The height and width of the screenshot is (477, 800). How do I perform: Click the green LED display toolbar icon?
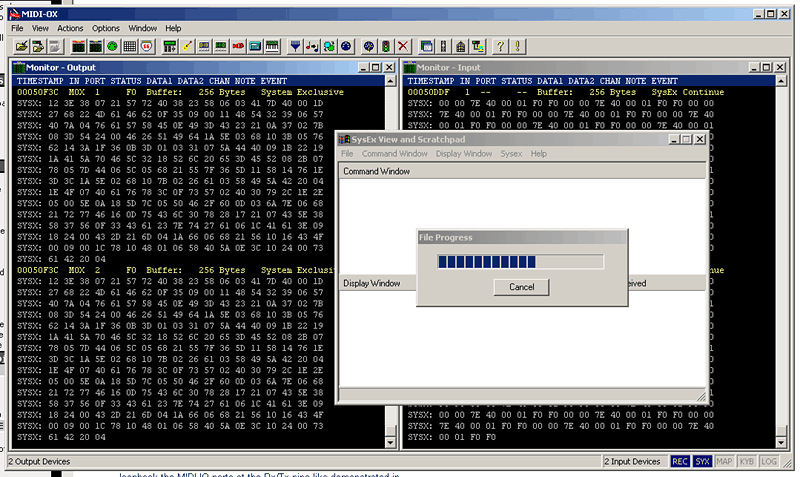[x=221, y=46]
